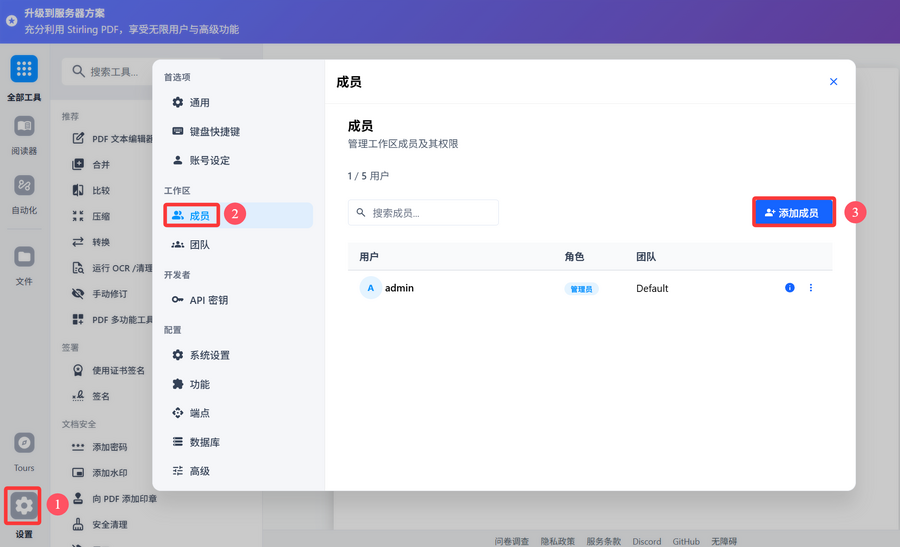The height and width of the screenshot is (547, 900).
Task: Switch to the 团队 section
Action: (199, 245)
